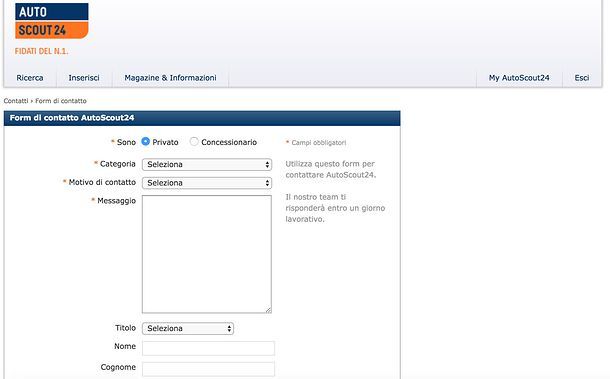Click the Categoria field label
This screenshot has height=379, width=610.
117,164
